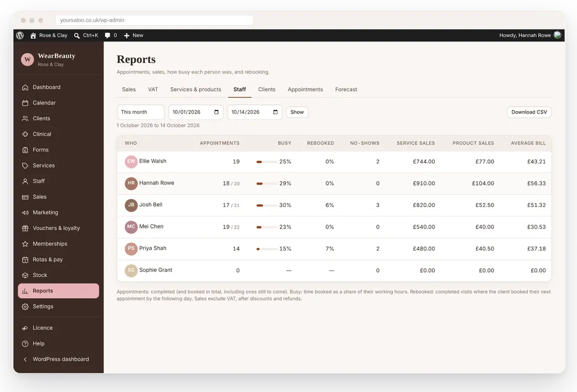Open date picker for end date 10/14/2026
Screen dimensions: 577x392
(x=275, y=112)
